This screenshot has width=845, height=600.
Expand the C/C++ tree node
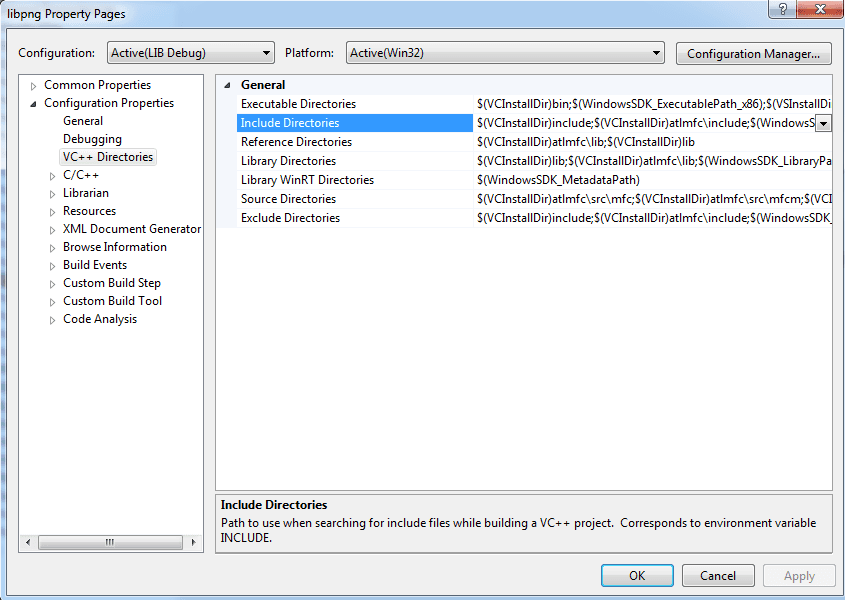pyautogui.click(x=52, y=176)
